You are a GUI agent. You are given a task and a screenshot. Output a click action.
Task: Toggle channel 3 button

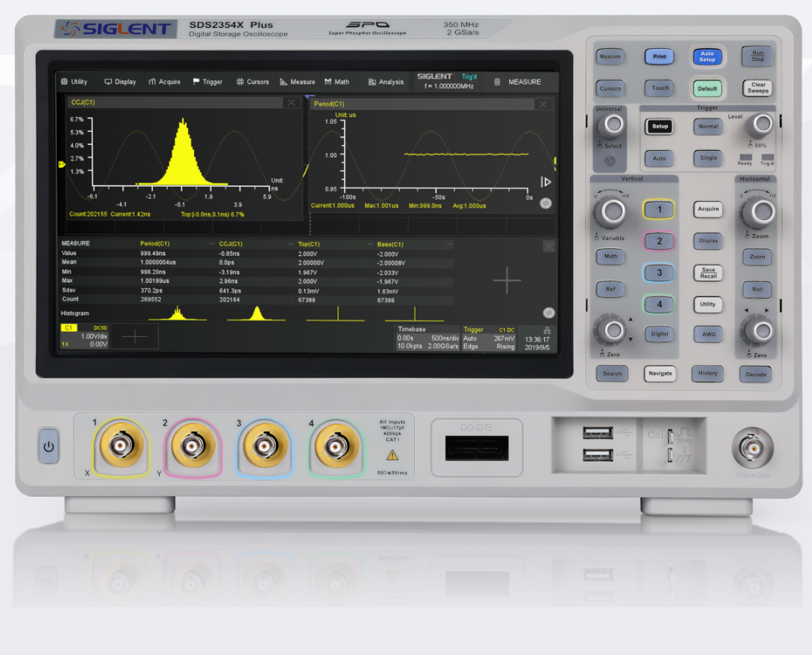click(659, 272)
